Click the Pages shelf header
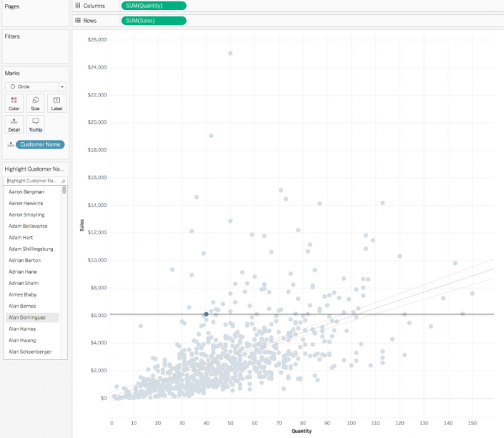 click(x=12, y=6)
